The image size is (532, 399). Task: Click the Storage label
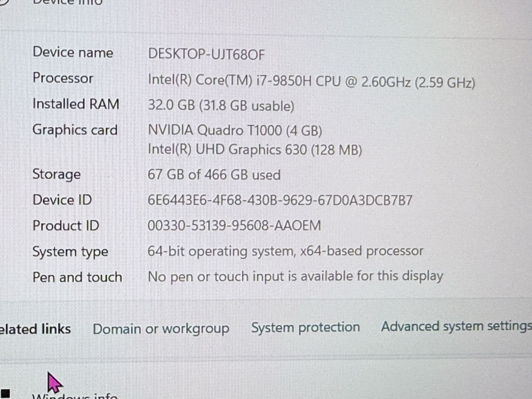57,175
